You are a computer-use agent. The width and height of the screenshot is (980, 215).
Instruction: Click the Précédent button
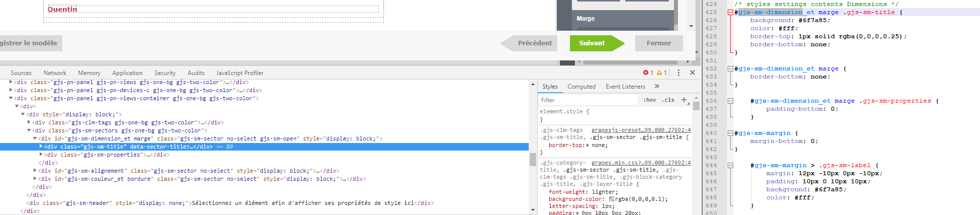(529, 43)
